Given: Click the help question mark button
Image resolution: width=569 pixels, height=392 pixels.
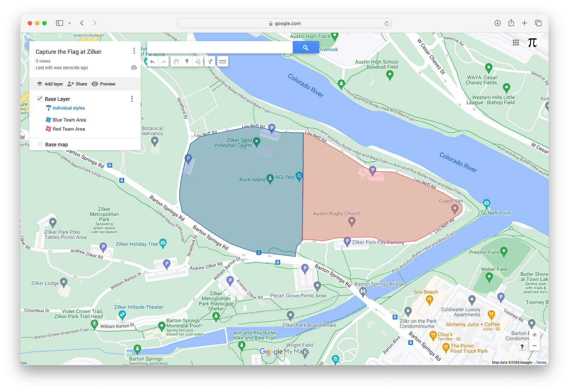Looking at the screenshot, I should [522, 347].
